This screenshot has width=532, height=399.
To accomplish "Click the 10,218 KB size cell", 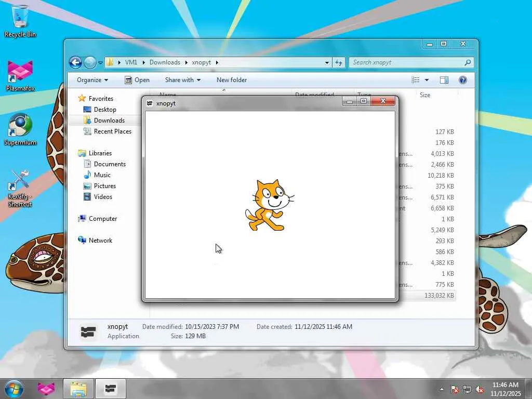I will (x=441, y=176).
